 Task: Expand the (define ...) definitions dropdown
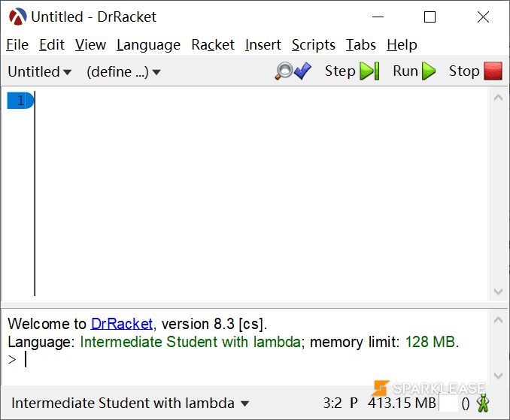click(123, 71)
